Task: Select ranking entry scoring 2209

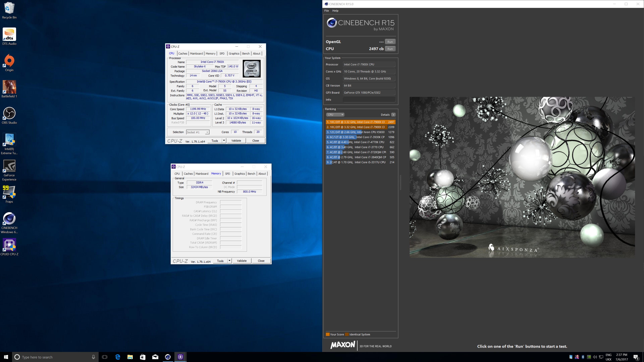Action: pos(361,127)
